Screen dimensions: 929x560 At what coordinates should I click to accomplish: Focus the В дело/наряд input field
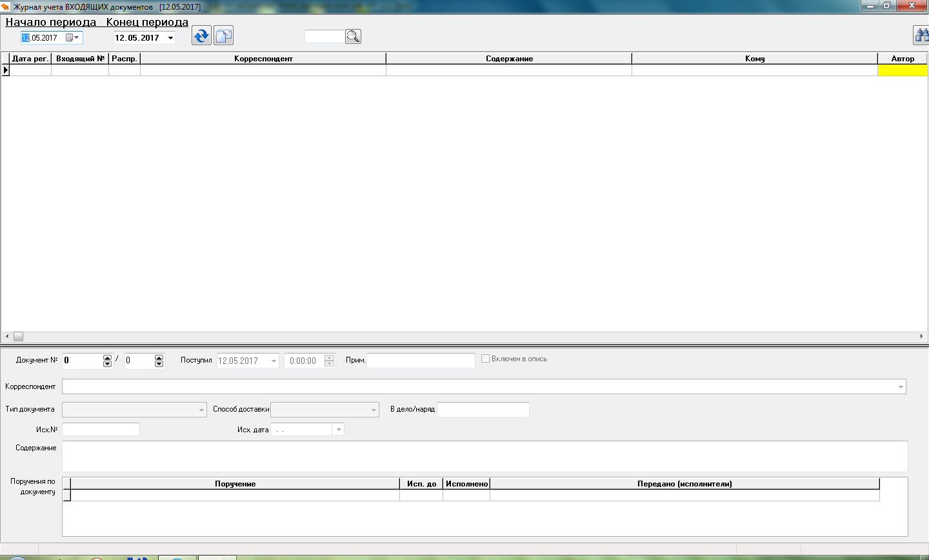(x=483, y=410)
